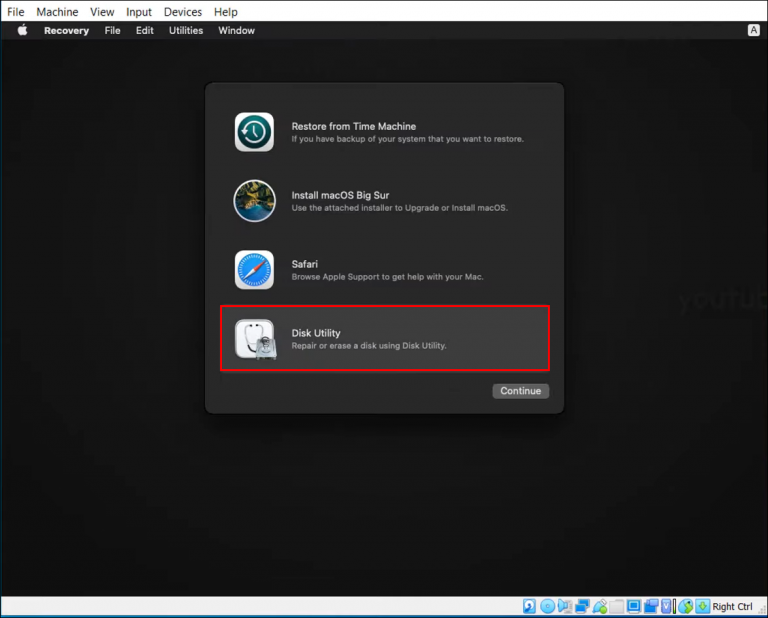768x618 pixels.
Task: Click the 'Right Ctrl' host key label
Action: [732, 606]
